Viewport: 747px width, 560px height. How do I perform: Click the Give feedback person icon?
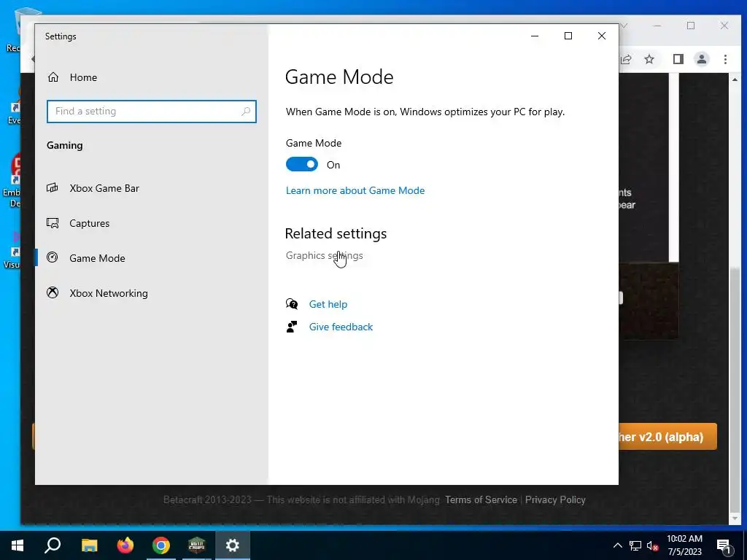click(292, 327)
